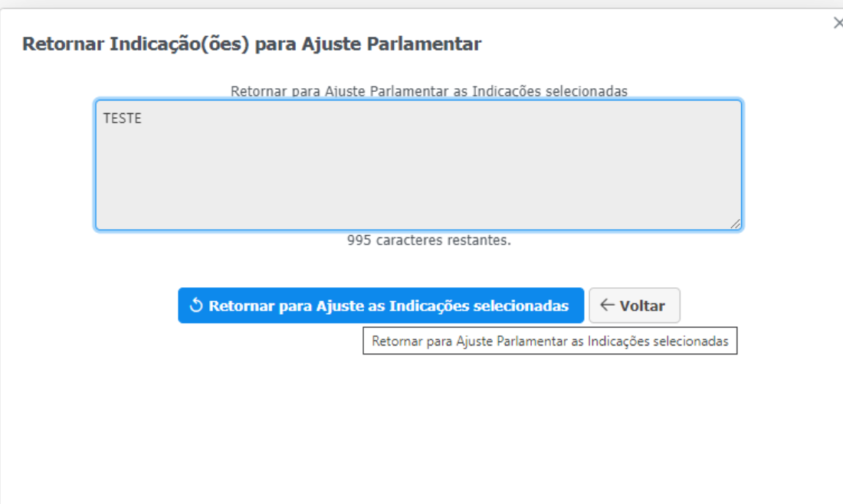843x504 pixels.
Task: Click the word Voltar on the gray button
Action: click(642, 306)
